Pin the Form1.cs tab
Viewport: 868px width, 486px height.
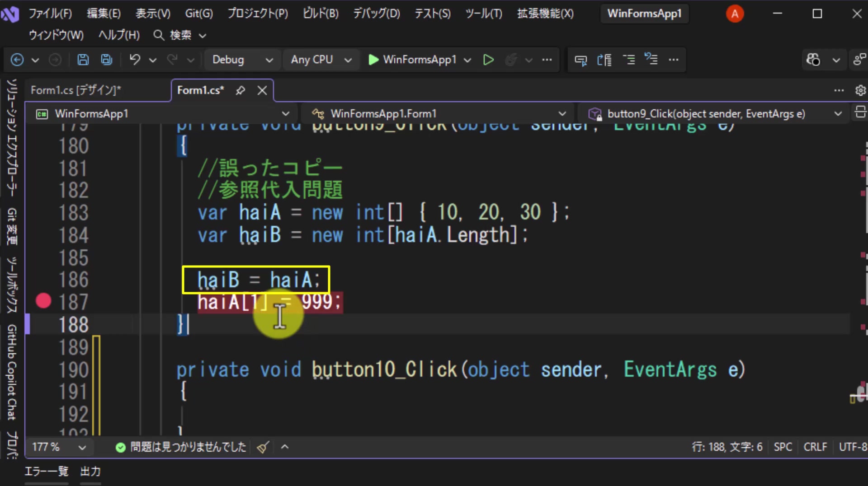(240, 90)
